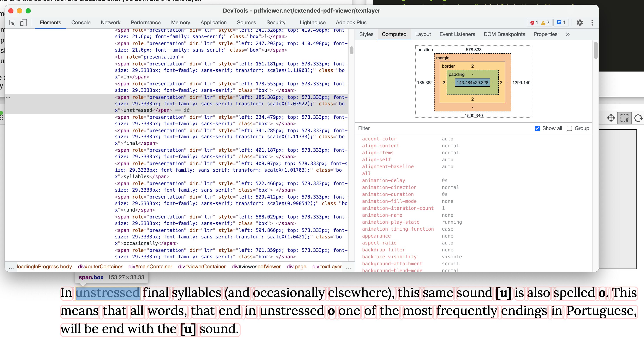Activate the inspect element picker icon
Screen dimensions: 644x339
12,23
